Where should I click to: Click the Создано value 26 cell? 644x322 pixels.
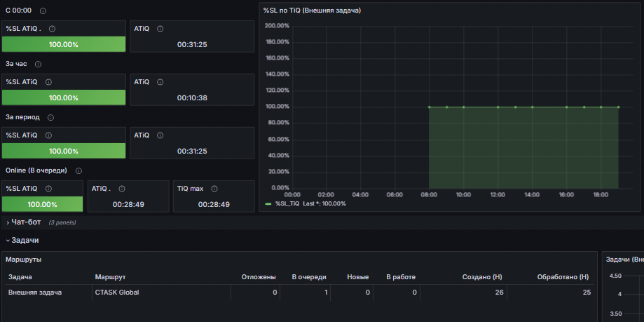(463, 293)
